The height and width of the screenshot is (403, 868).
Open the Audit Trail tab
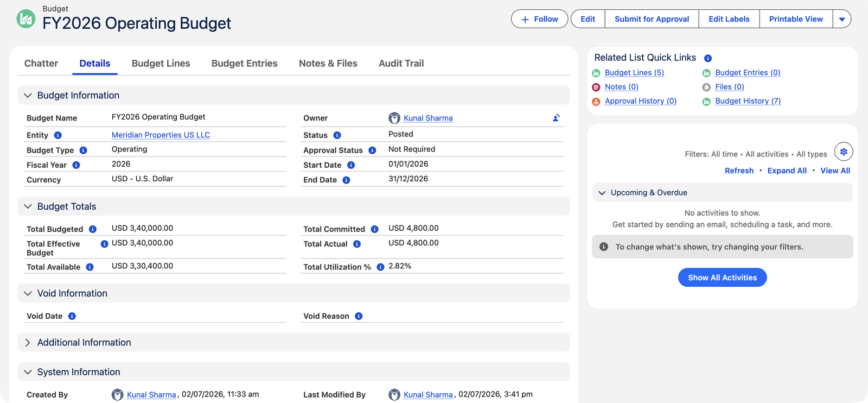pyautogui.click(x=401, y=64)
